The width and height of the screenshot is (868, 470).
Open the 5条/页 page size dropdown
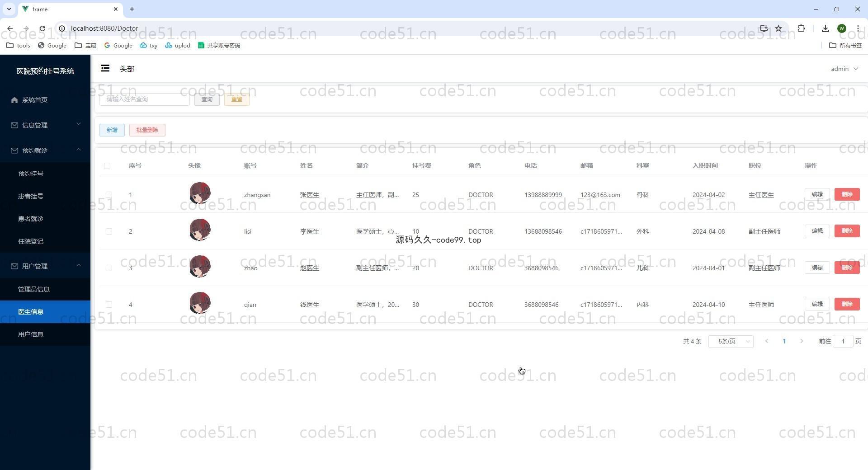pyautogui.click(x=731, y=341)
